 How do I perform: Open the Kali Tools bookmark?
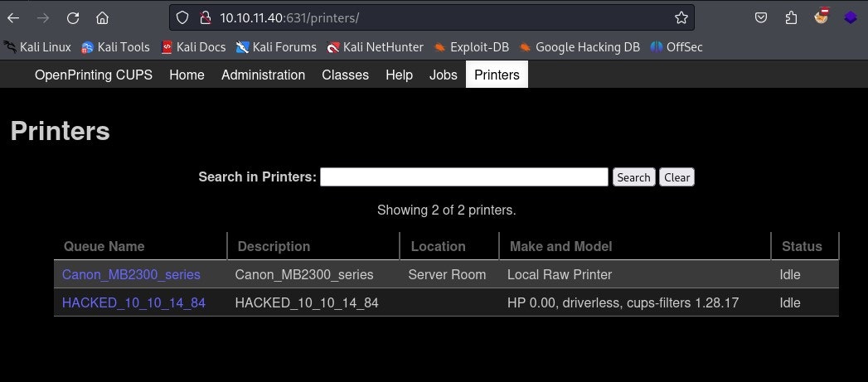(115, 47)
